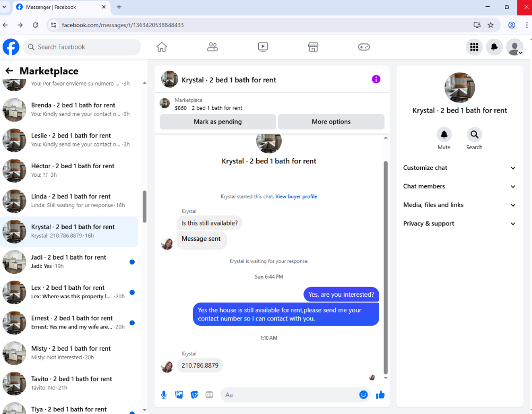532x414 pixels.
Task: Search in conversation using magnifier icon
Action: tap(474, 135)
